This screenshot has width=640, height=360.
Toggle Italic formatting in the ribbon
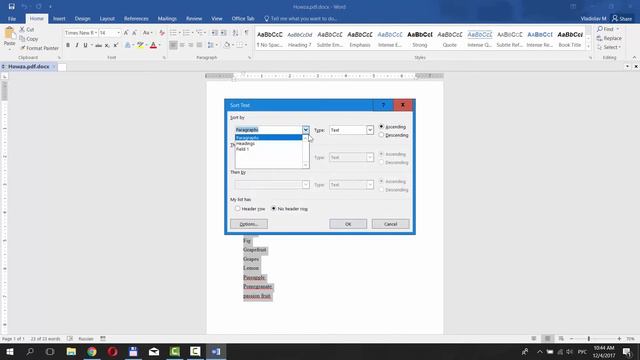(x=77, y=45)
